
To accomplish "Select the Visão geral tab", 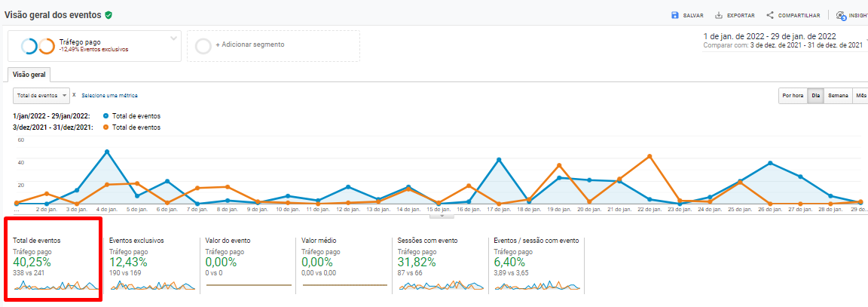I will pos(29,75).
